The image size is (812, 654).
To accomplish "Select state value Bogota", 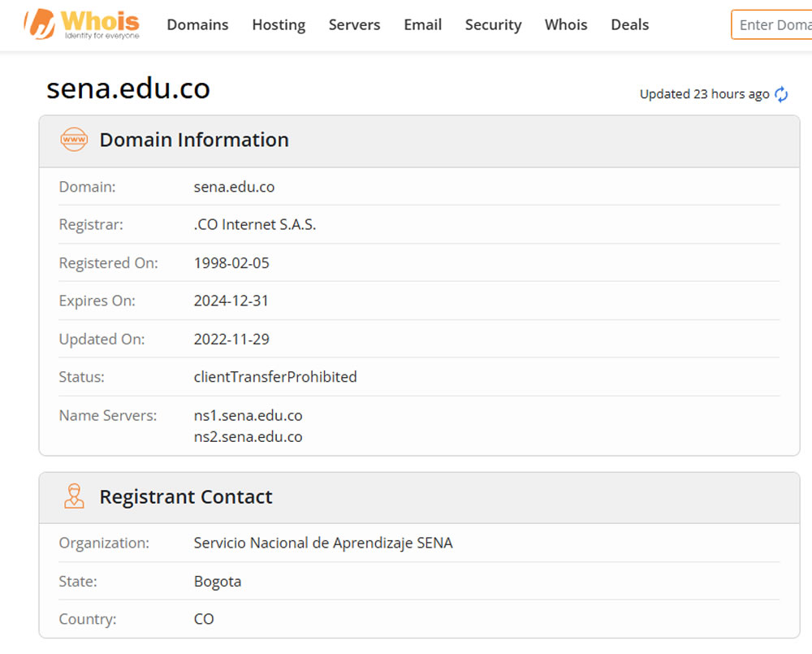I will click(218, 582).
